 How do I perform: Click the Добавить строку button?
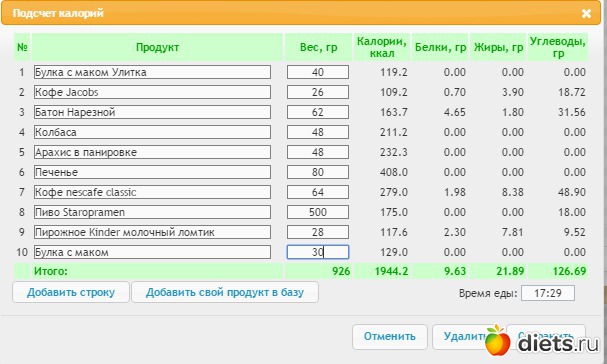coord(71,292)
